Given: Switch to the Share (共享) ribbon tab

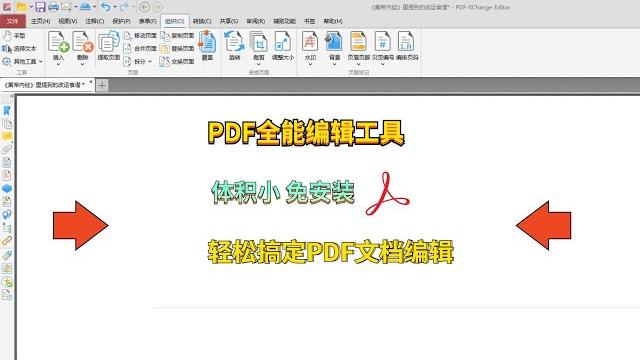Looking at the screenshot, I should pos(229,21).
